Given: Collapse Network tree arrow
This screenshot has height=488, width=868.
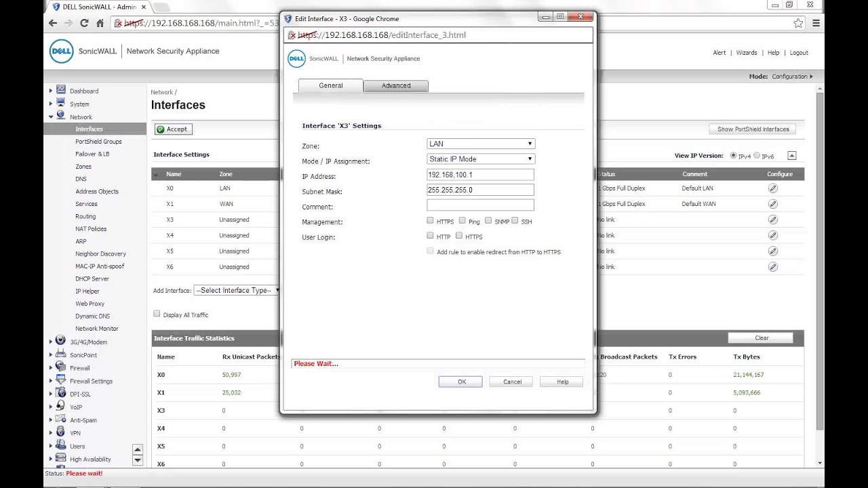Looking at the screenshot, I should [51, 117].
